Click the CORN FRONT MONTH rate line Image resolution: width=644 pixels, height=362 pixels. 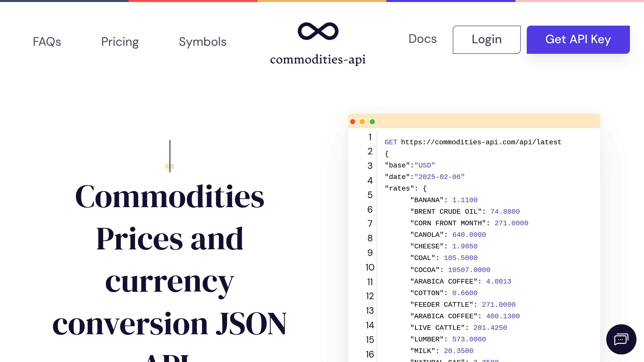click(469, 223)
